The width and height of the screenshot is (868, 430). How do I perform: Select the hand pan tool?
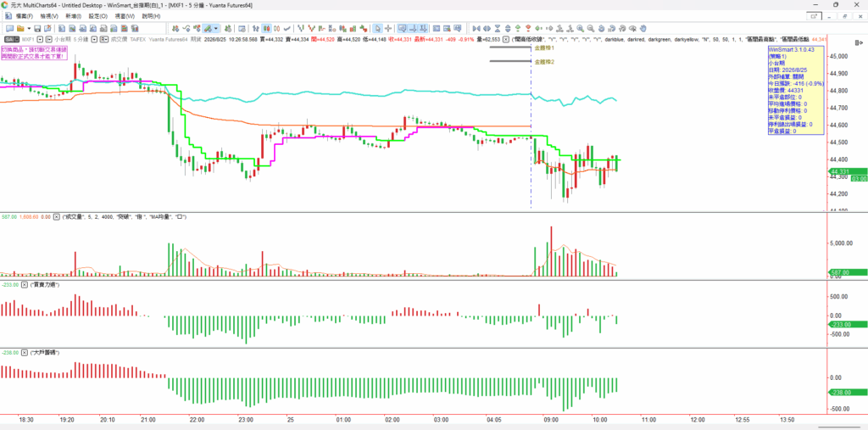643,28
